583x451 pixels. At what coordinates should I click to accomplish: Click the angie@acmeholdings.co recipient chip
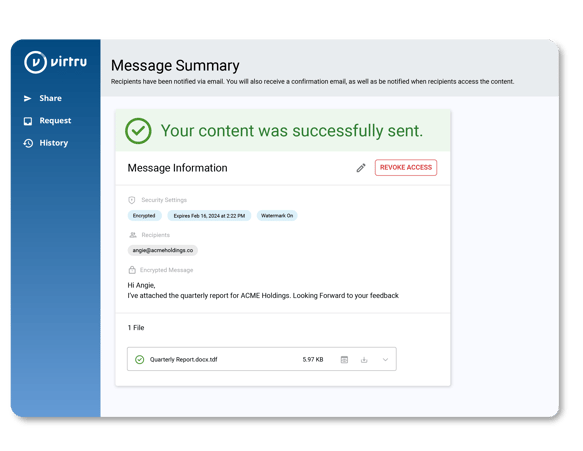(163, 250)
